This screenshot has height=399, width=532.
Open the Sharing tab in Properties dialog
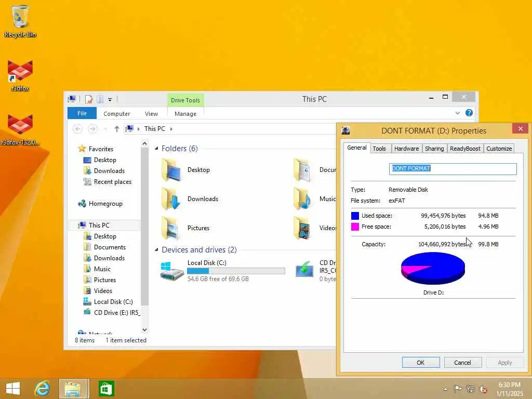tap(434, 149)
